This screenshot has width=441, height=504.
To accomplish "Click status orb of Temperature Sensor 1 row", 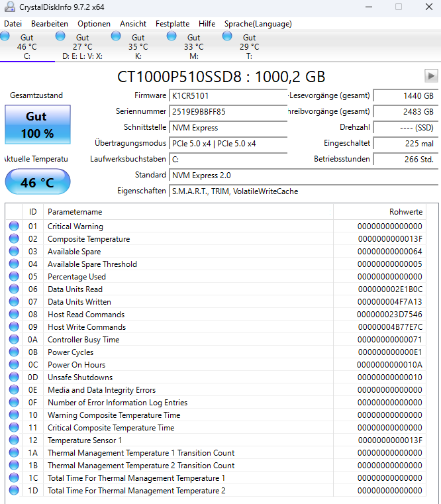I will 14,440.
